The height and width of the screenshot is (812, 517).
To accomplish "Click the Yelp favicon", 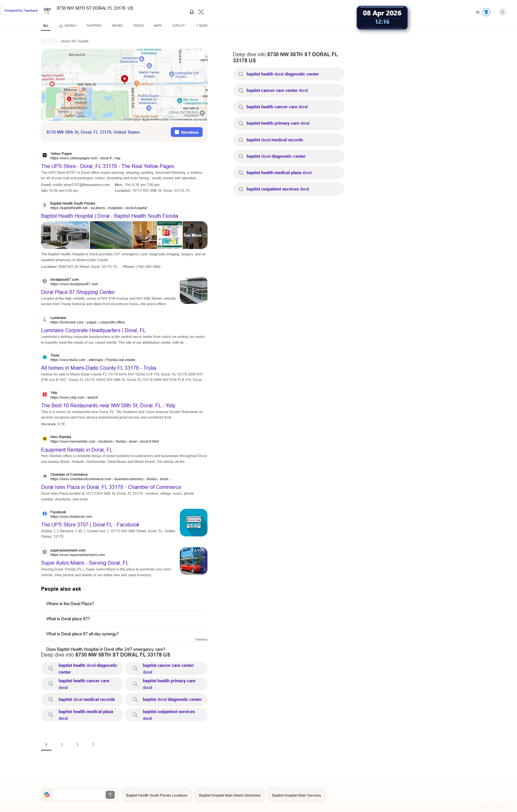I will tap(45, 394).
